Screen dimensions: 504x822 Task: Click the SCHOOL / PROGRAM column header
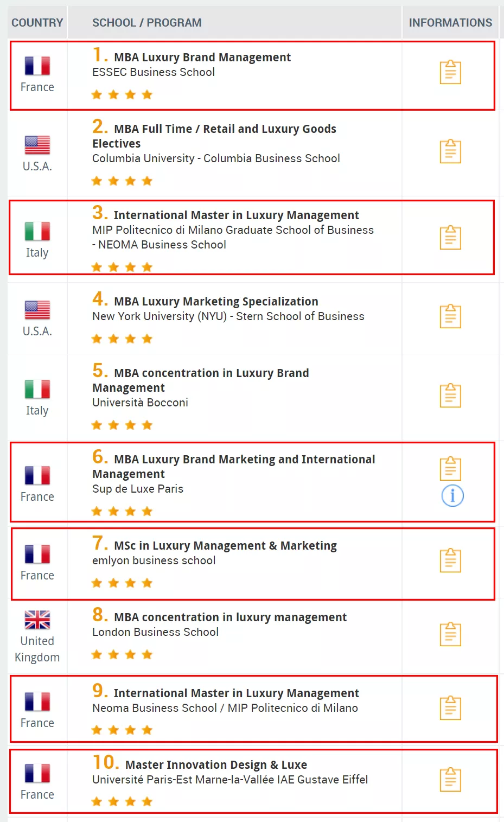coord(146,23)
